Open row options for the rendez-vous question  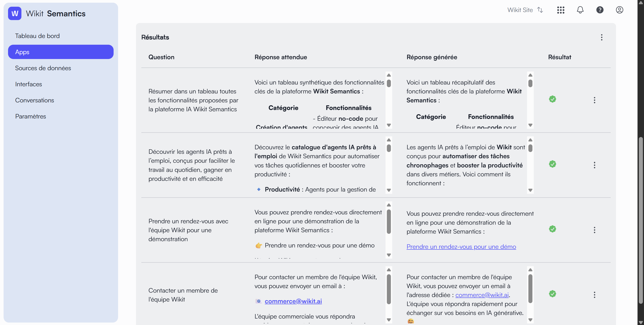[594, 230]
